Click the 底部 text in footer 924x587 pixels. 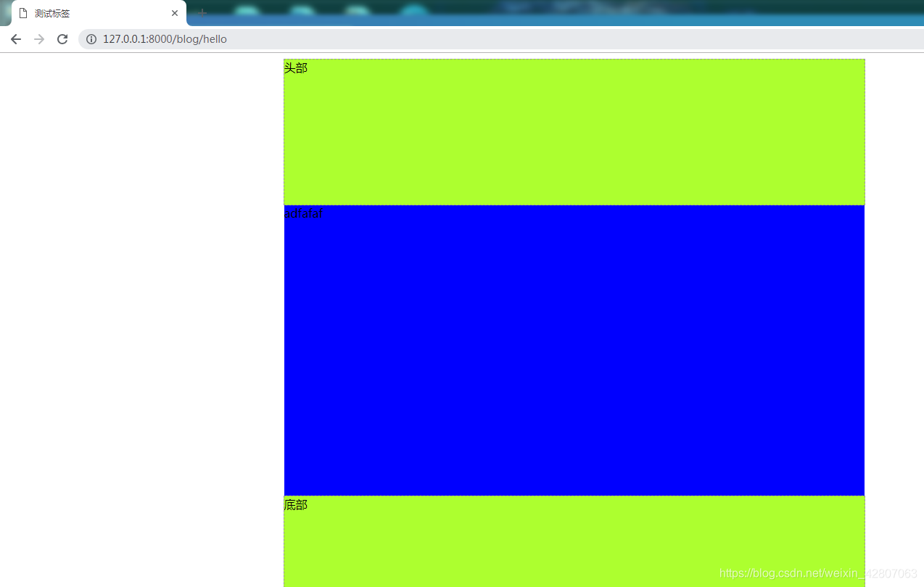[296, 505]
